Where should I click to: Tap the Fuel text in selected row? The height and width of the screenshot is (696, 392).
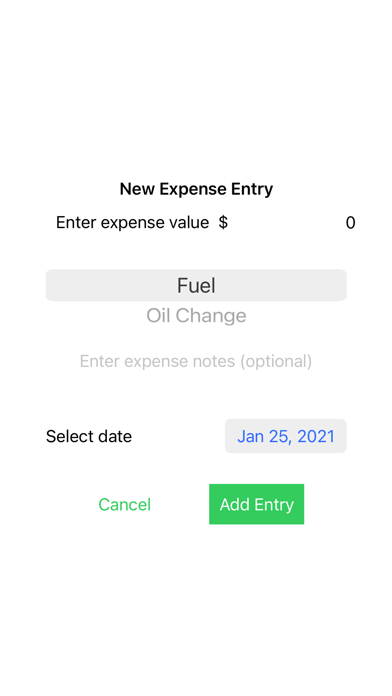click(196, 285)
